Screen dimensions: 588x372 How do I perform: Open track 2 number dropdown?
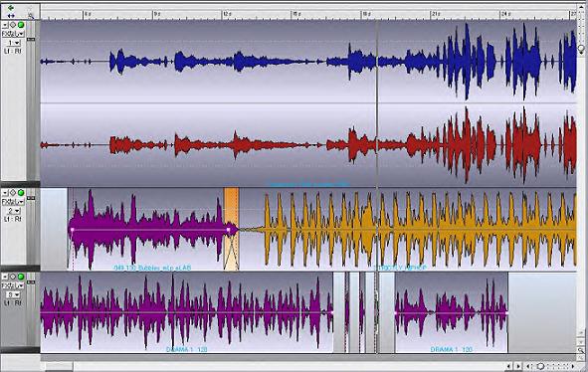click(x=14, y=211)
